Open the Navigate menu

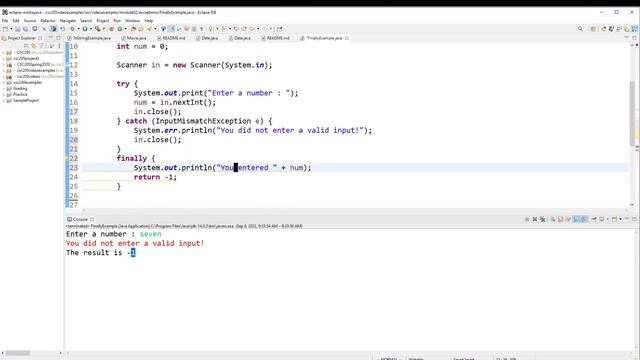(x=68, y=20)
